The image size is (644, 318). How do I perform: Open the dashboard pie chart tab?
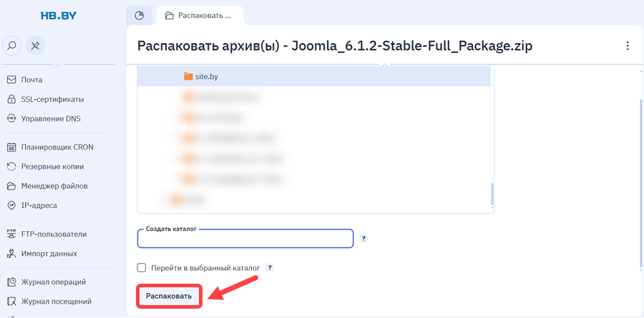(x=140, y=16)
